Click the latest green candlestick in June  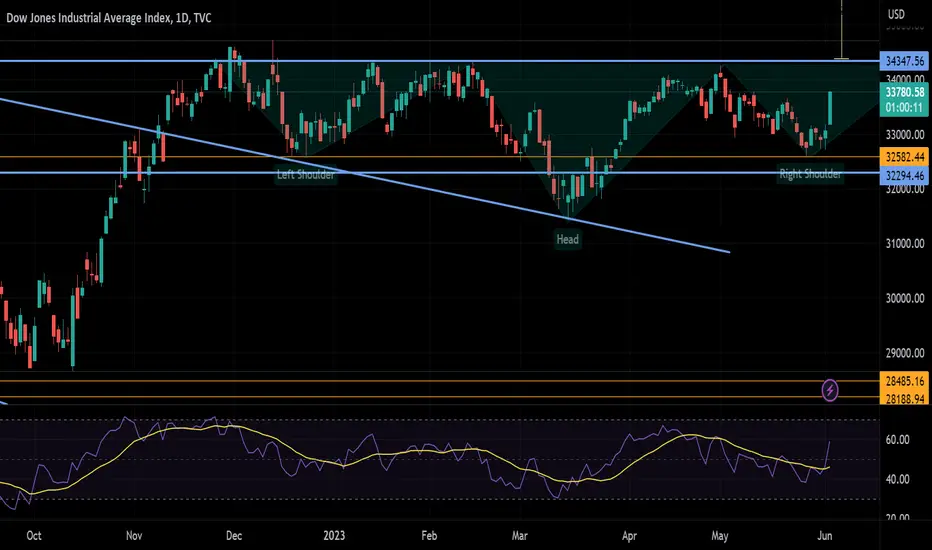(830, 108)
